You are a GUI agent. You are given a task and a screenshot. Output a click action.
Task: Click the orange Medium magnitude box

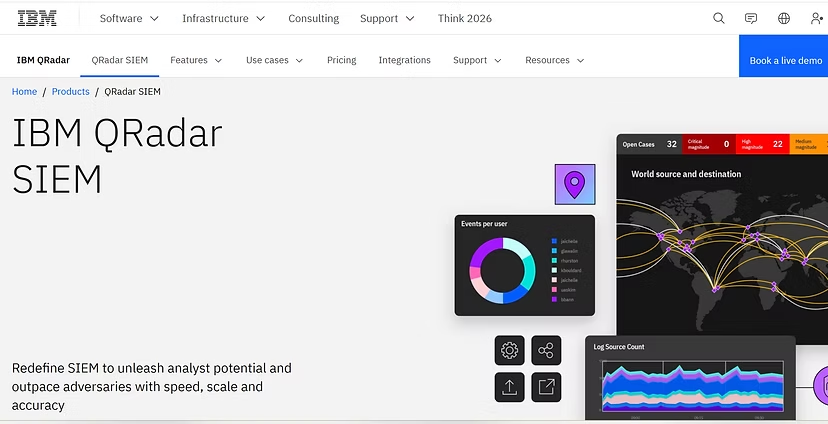808,144
